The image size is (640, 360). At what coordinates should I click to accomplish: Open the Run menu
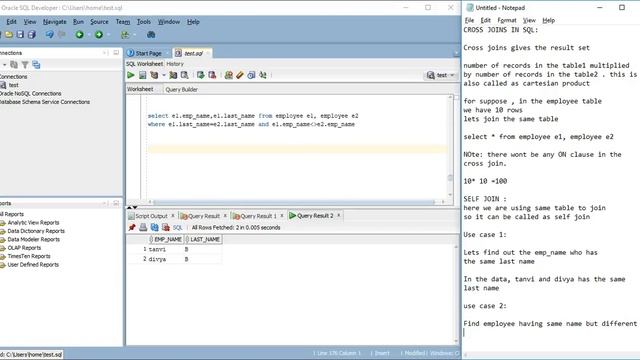tap(78, 22)
